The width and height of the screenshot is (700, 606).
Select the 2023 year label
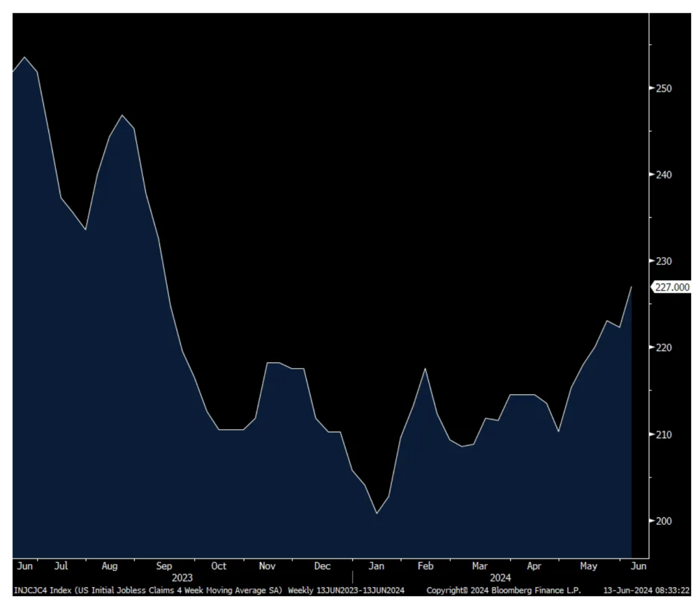[x=182, y=578]
